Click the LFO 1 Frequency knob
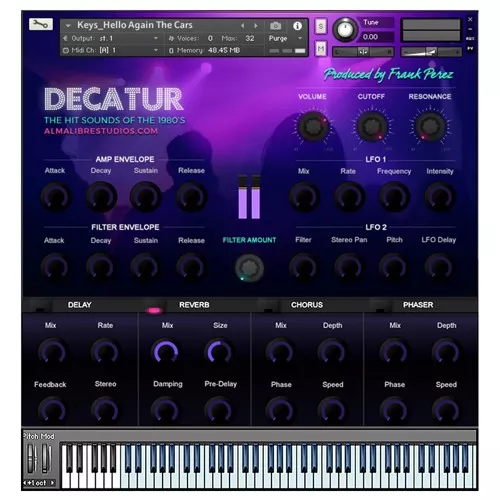 (x=394, y=197)
